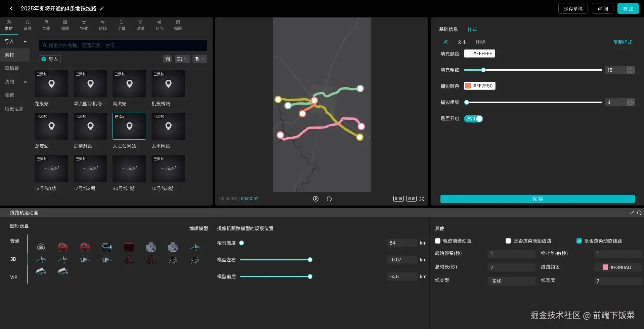Open the 音频 audio tool in the top toolbar
This screenshot has height=329, width=644.
point(28,25)
